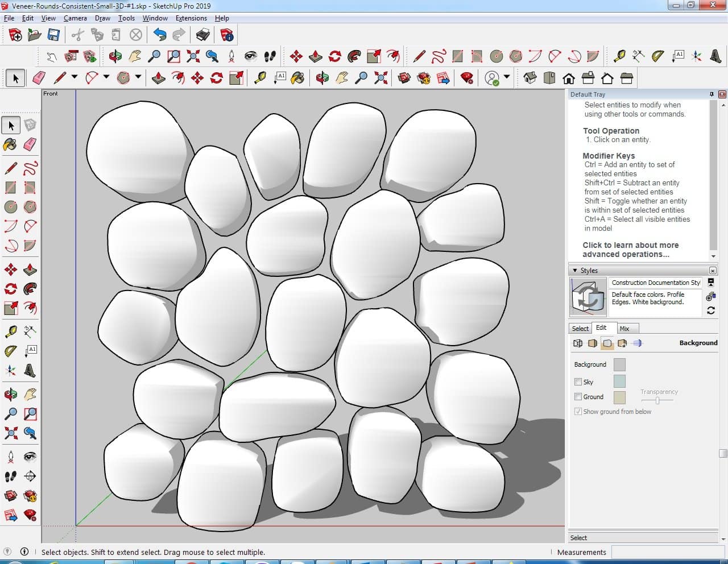Choose the 3D Text tool in left toolbar

(x=30, y=371)
